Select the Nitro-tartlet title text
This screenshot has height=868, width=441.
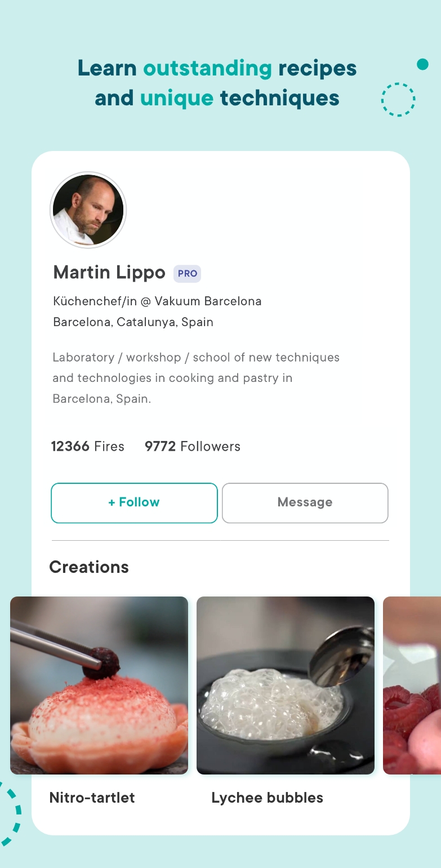[92, 798]
